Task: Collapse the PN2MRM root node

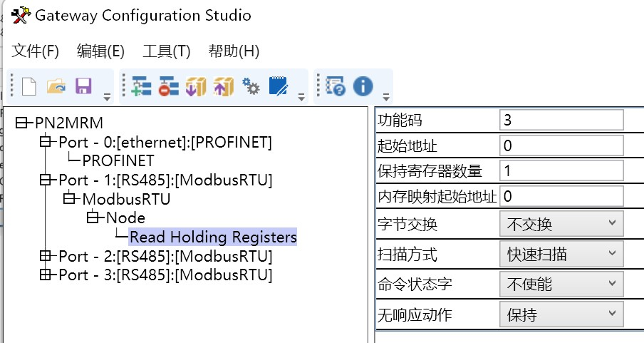Action: point(21,123)
